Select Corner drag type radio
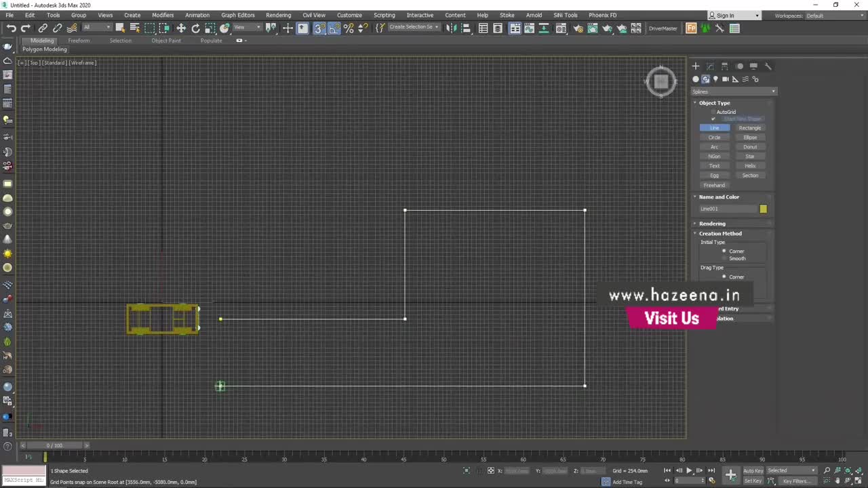 (x=724, y=277)
